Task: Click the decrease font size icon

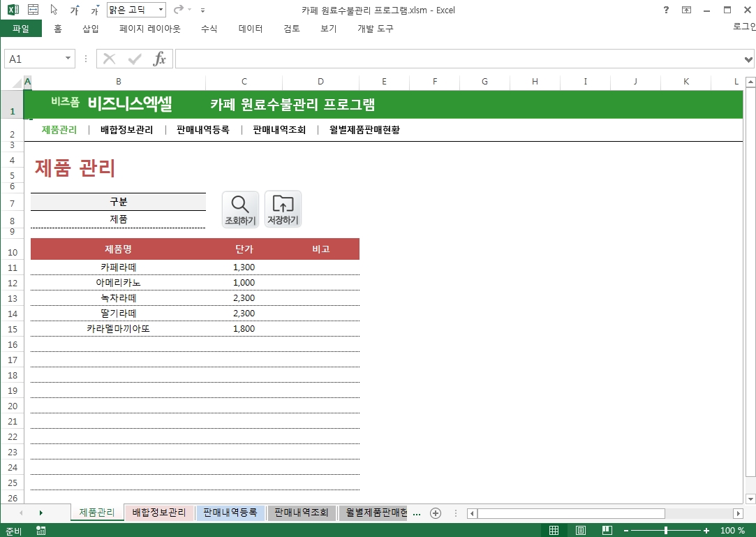Action: coord(94,10)
